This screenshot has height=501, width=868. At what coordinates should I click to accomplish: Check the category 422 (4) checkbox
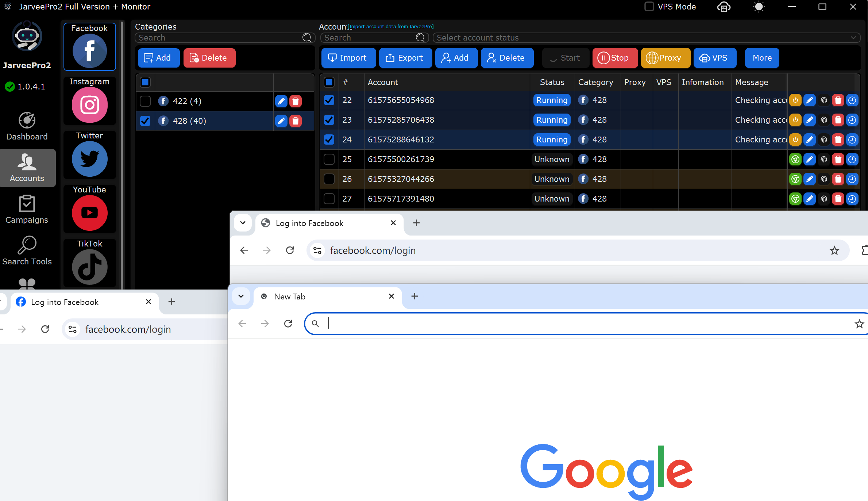(x=145, y=101)
